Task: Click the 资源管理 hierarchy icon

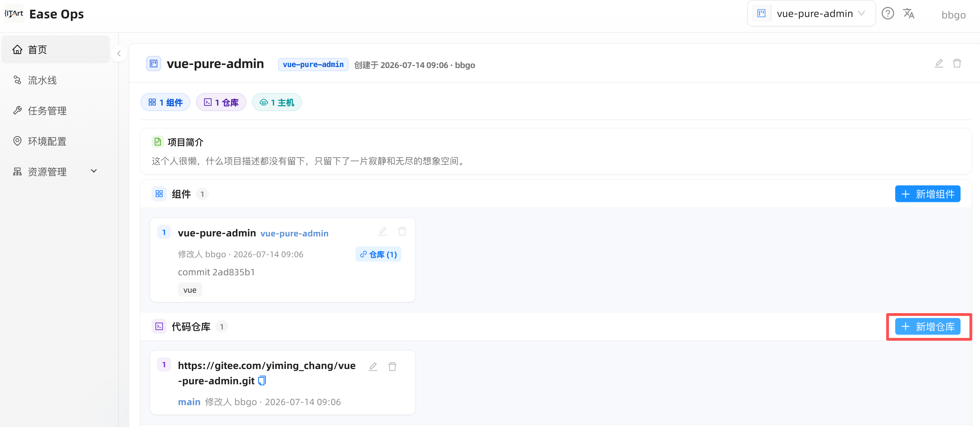Action: pos(17,171)
